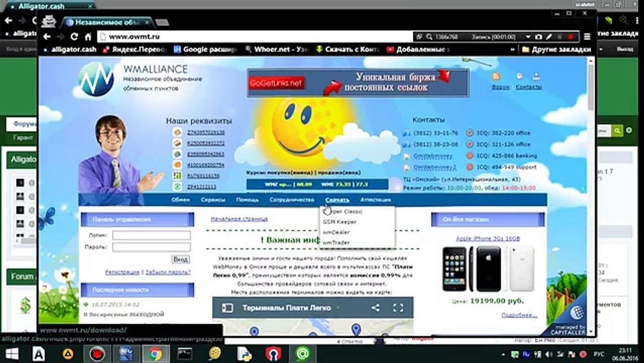This screenshot has width=644, height=363.
Task: Click the GoGetLinks.net banner
Action: (x=358, y=83)
